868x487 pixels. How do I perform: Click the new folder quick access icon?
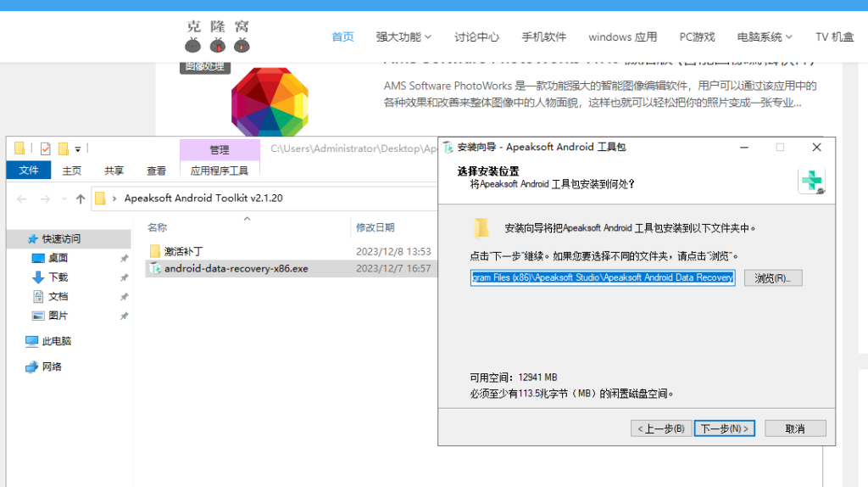click(63, 148)
